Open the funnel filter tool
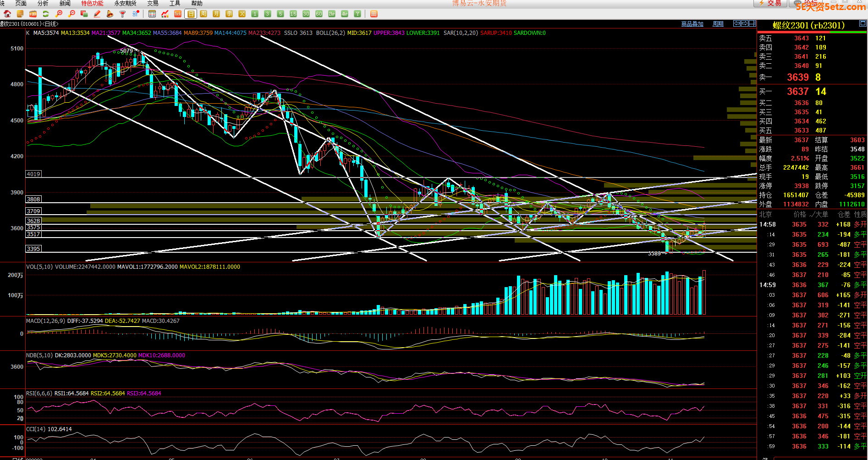 122,14
